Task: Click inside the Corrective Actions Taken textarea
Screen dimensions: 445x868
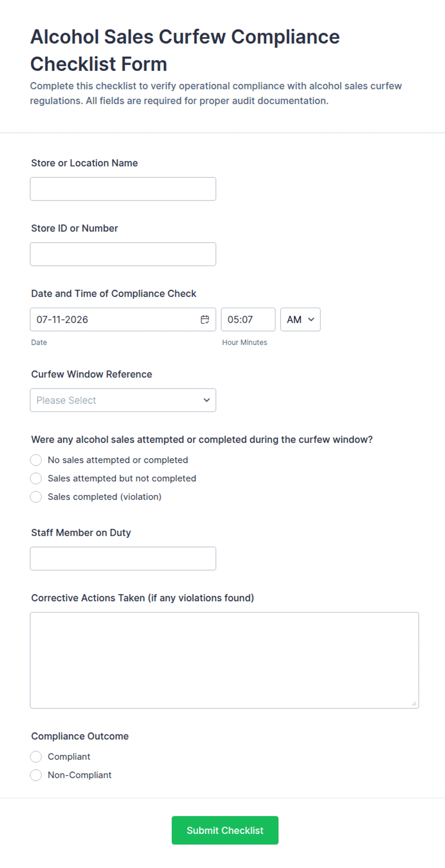Action: (x=224, y=660)
